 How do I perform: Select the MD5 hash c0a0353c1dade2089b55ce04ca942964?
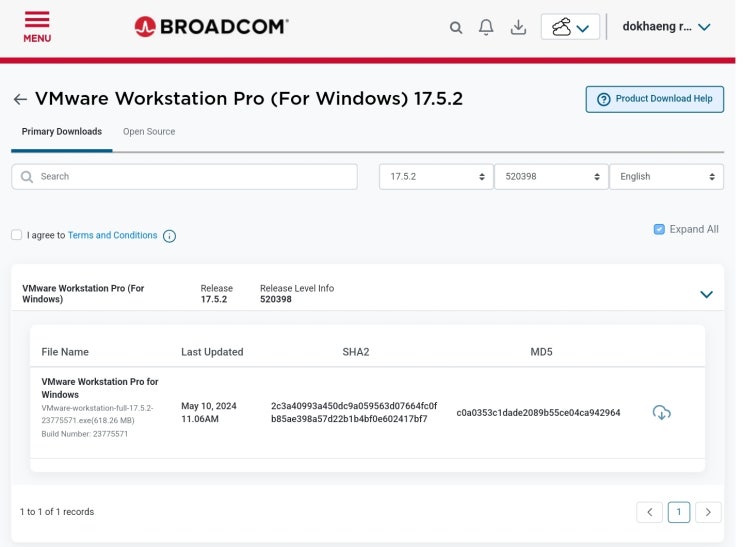coord(538,413)
